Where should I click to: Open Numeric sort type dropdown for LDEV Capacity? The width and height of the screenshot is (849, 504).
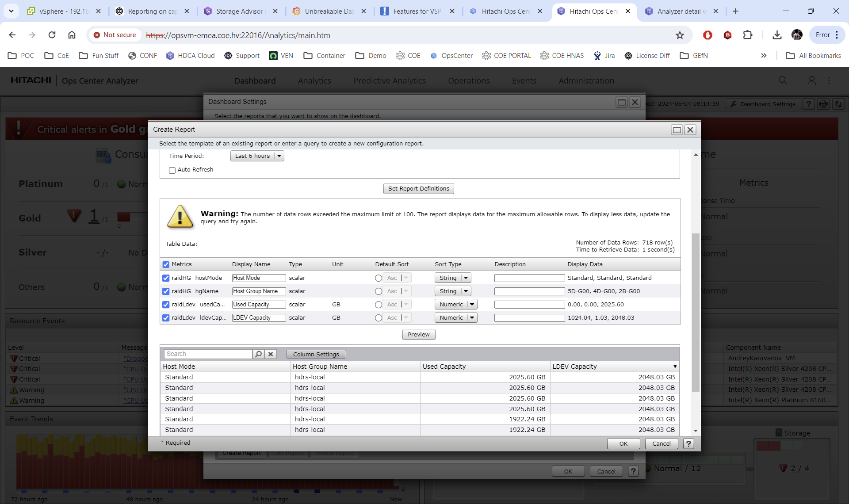pyautogui.click(x=472, y=318)
